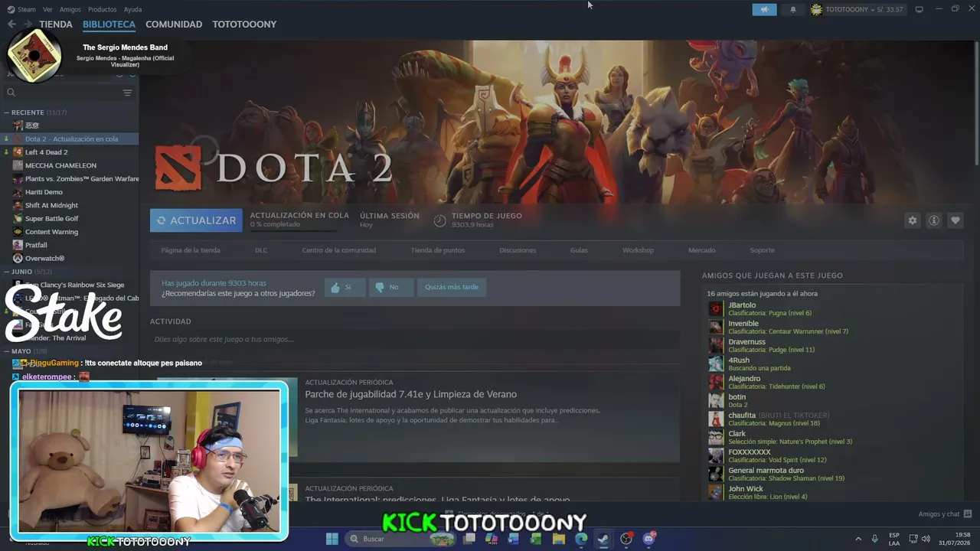The width and height of the screenshot is (980, 551).
Task: Open the Ver menu
Action: [47, 9]
